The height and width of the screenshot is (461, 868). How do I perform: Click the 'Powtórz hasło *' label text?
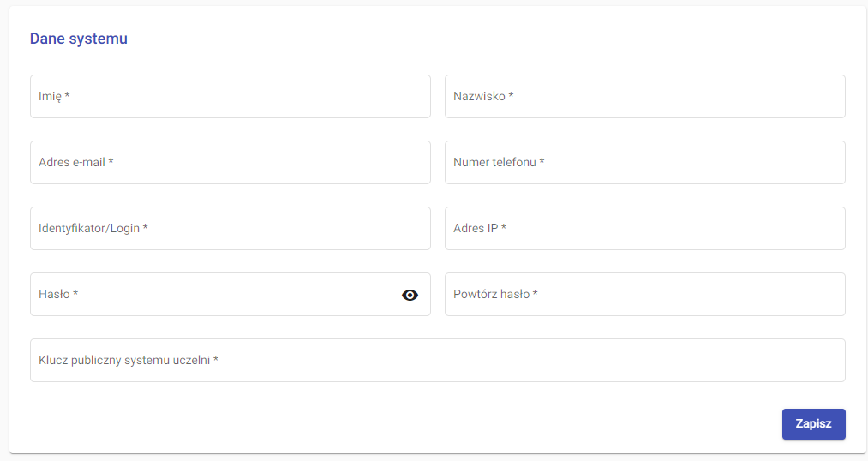tap(495, 295)
